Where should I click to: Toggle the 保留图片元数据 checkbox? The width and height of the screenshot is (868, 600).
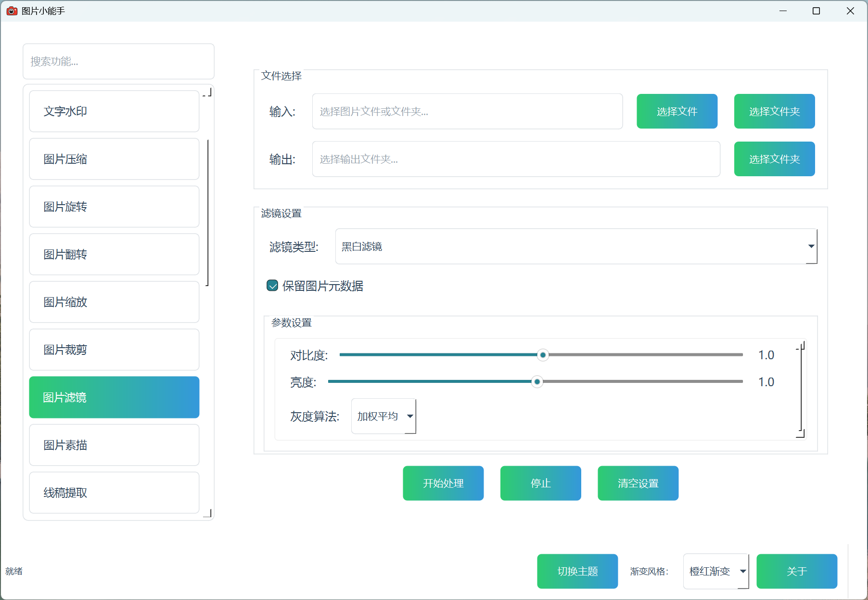coord(272,286)
